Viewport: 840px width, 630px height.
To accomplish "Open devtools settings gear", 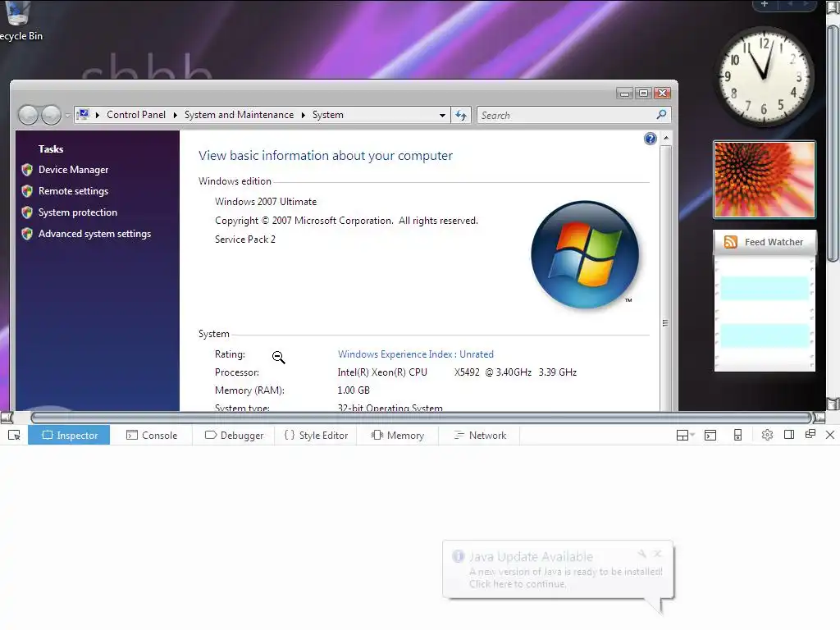I will click(x=767, y=435).
